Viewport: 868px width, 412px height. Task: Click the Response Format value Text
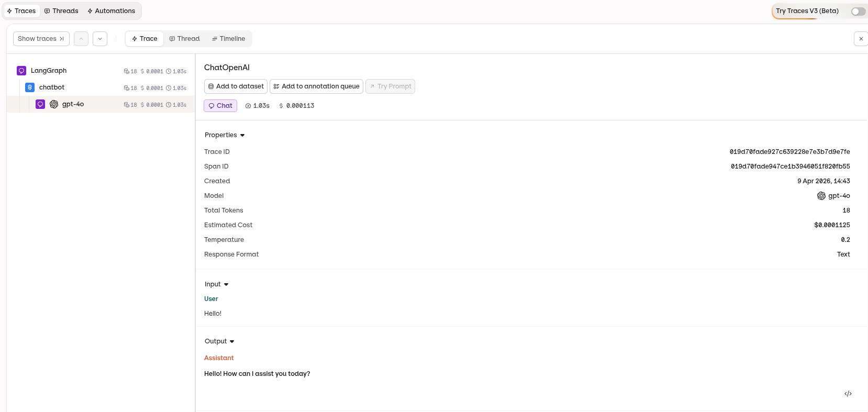point(843,254)
